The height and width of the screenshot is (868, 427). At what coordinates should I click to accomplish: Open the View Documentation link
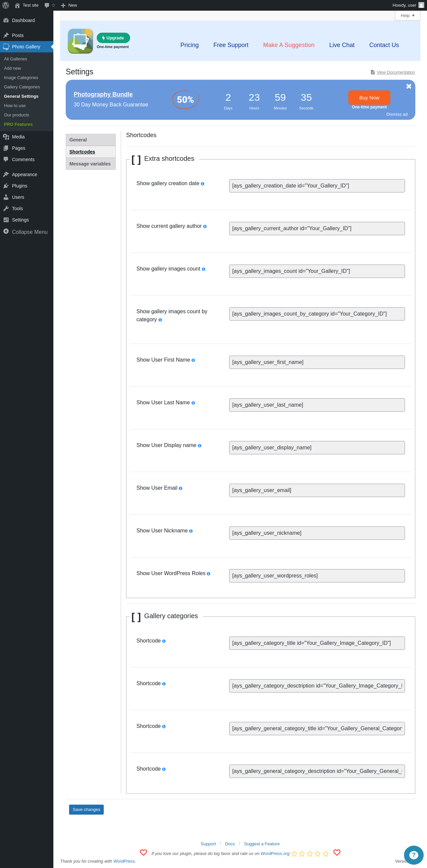396,72
